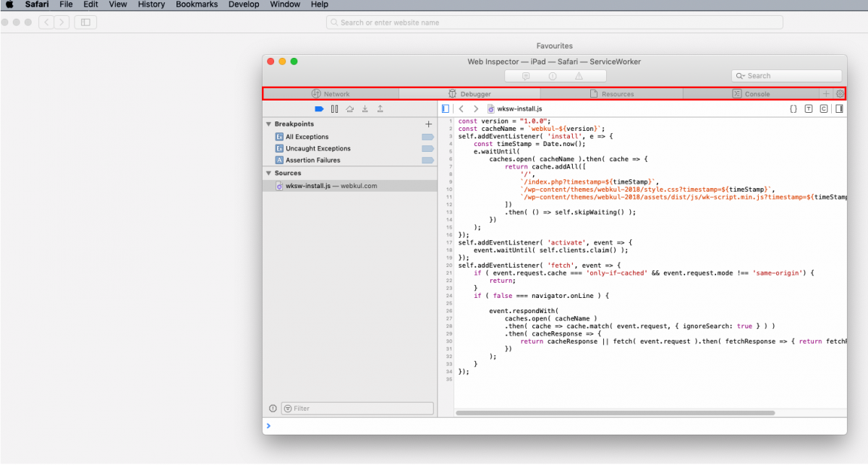Click the console prompt at the bottom
The image size is (868, 465).
[555, 426]
